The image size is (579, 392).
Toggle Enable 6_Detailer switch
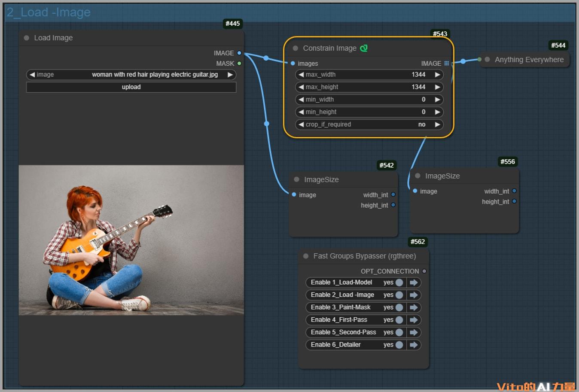tap(399, 345)
